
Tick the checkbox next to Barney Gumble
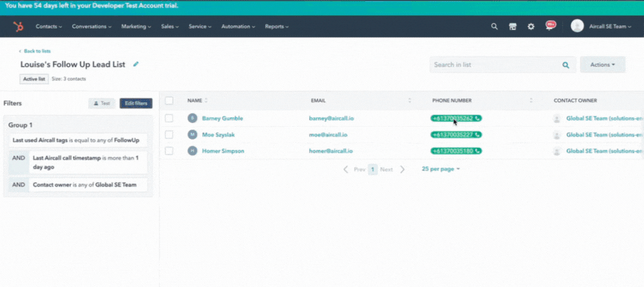coord(169,118)
